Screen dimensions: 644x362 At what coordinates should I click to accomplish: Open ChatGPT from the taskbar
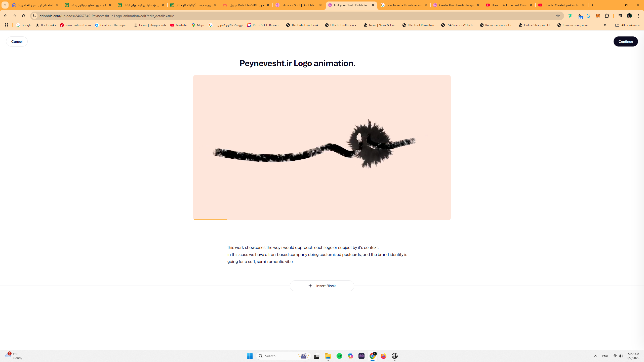pos(394,356)
